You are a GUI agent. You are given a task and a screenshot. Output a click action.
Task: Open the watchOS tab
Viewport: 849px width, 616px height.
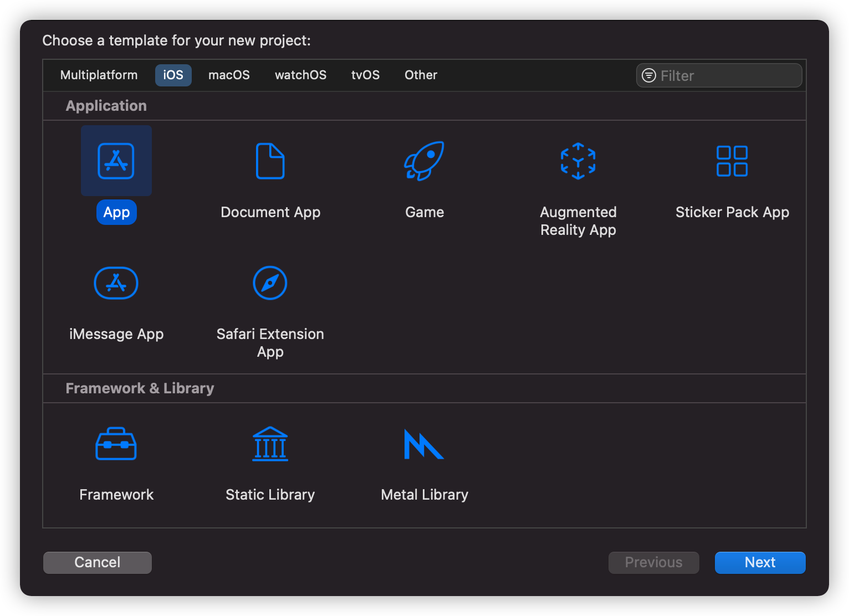point(300,75)
